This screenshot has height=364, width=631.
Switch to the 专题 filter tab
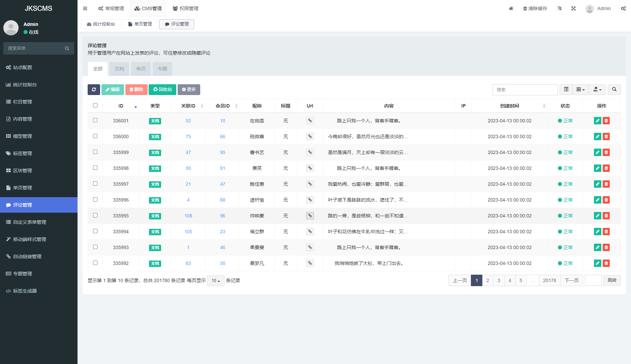point(162,69)
